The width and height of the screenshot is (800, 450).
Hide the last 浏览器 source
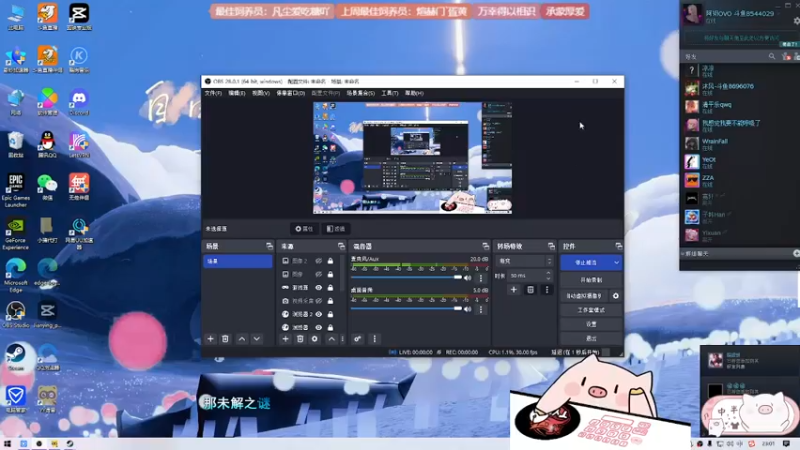[x=318, y=327]
